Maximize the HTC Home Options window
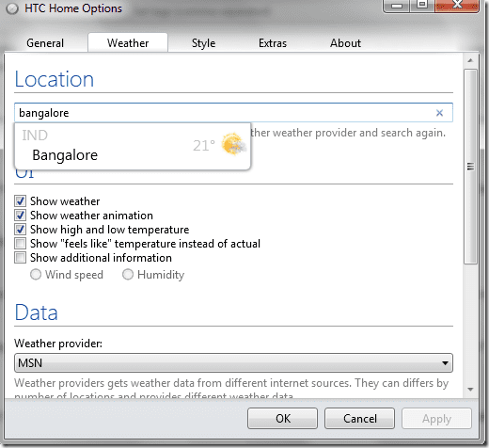This screenshot has width=489, height=448. click(422, 5)
